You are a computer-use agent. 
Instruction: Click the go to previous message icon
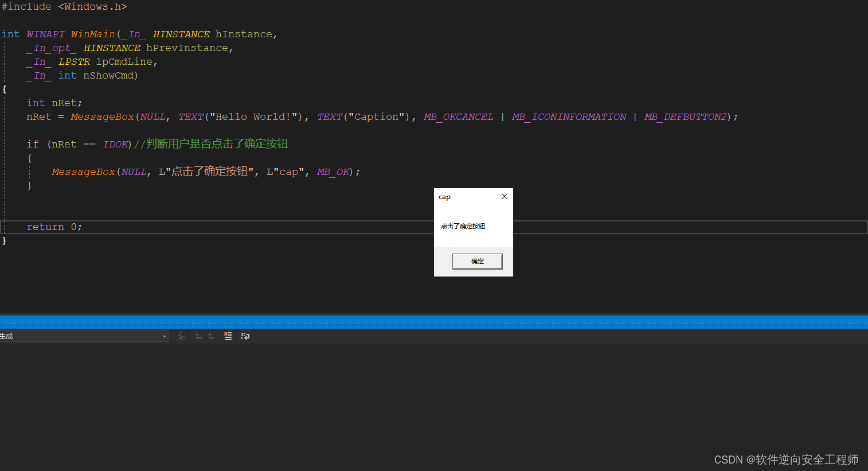199,336
